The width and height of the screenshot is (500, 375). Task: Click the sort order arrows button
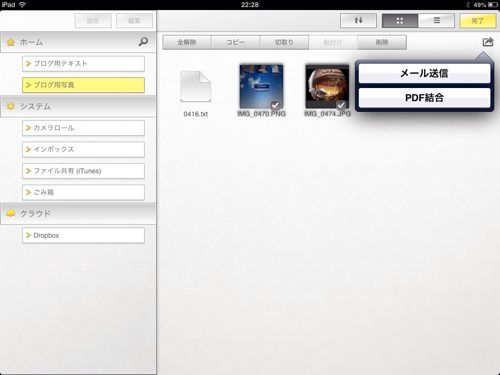358,20
